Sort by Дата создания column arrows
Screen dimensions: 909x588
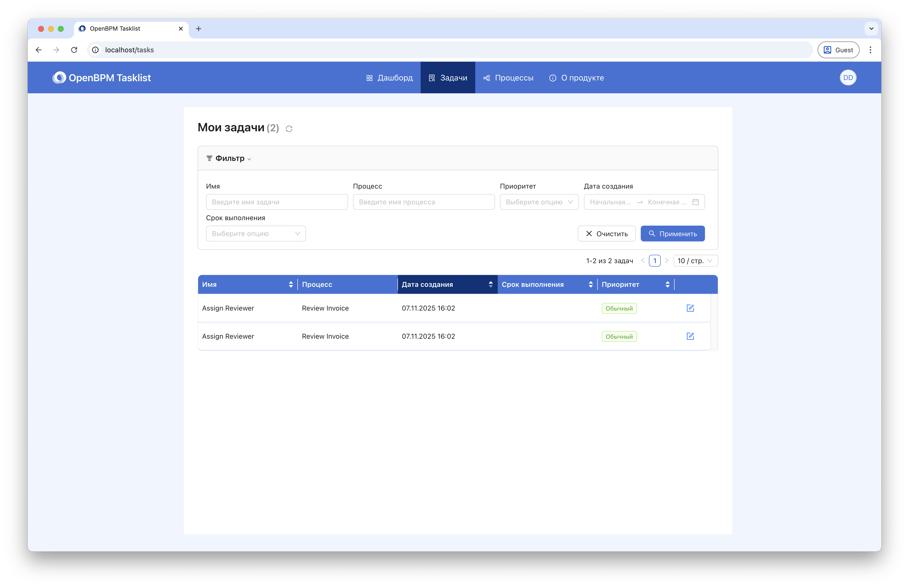point(490,284)
